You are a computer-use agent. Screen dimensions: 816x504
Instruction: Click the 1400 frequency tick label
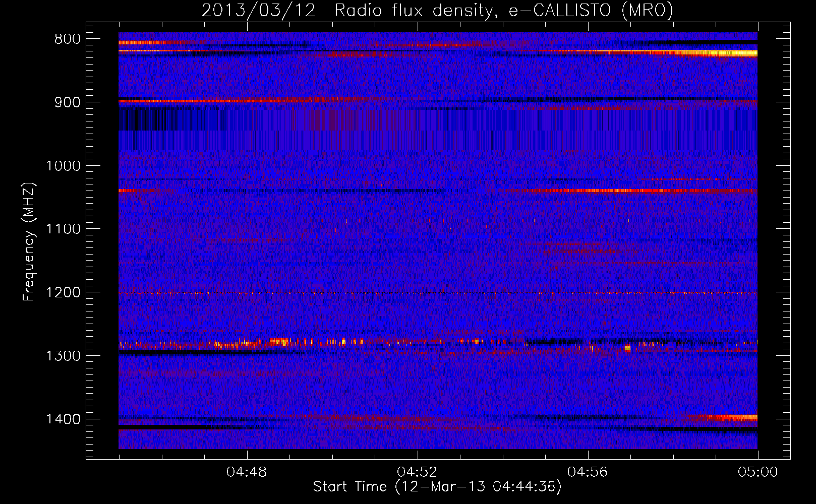(x=64, y=419)
